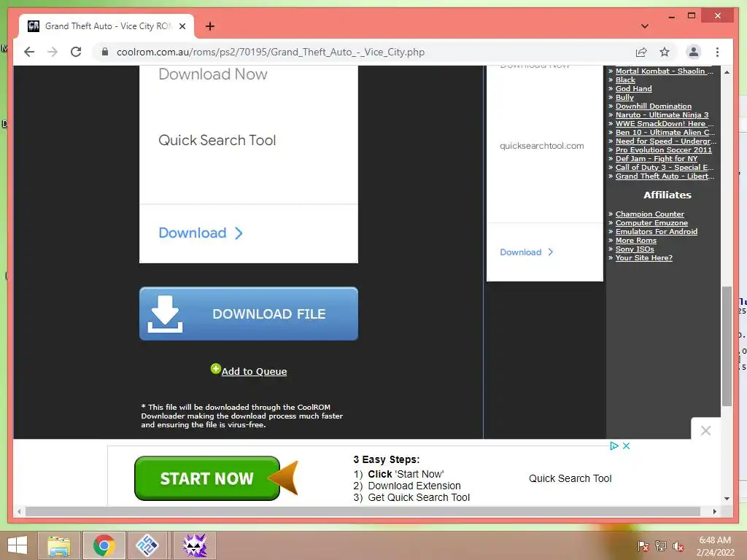
Task: Open the Chrome profile avatar icon
Action: pyautogui.click(x=694, y=52)
